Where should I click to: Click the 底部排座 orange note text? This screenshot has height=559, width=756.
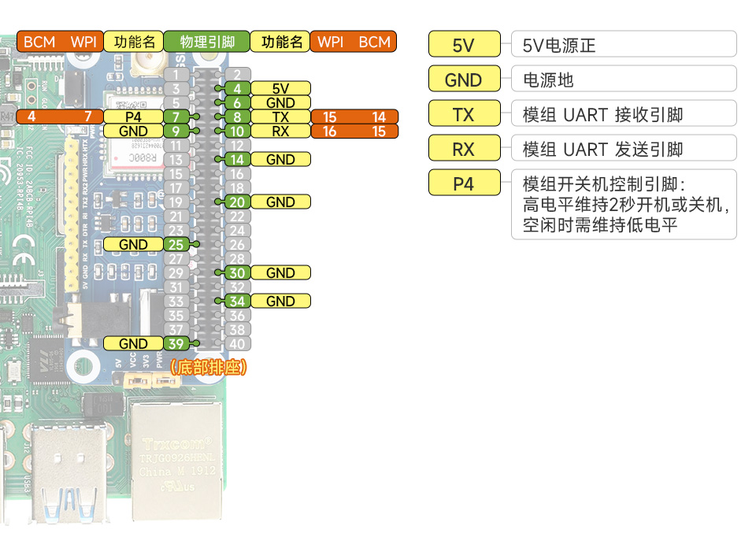pos(208,365)
